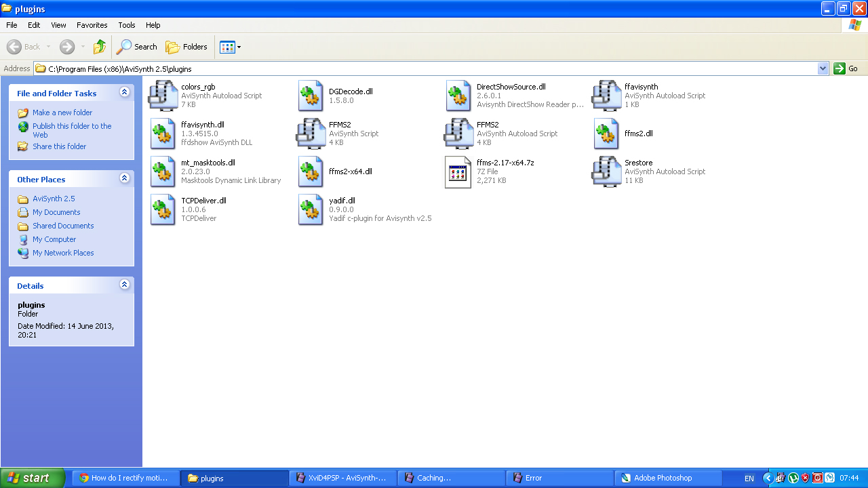868x488 pixels.
Task: Open the File menu
Action: (x=12, y=25)
